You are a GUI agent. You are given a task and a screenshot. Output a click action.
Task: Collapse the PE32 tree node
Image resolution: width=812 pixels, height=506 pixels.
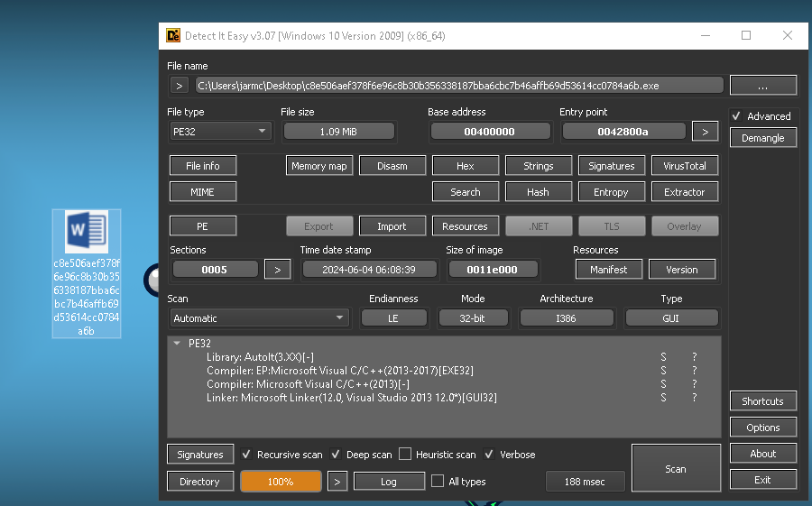pyautogui.click(x=177, y=344)
